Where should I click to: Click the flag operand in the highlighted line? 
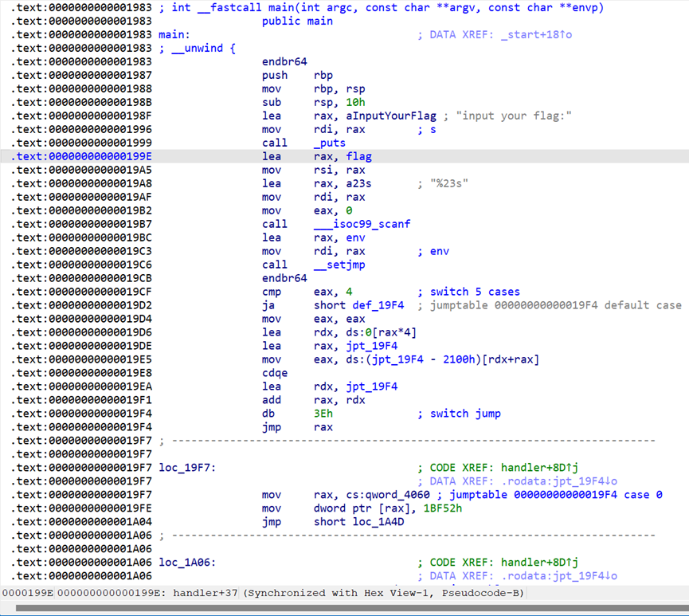tap(358, 156)
